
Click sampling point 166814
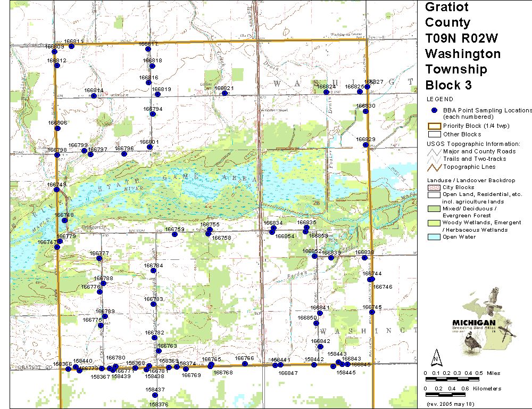coord(94,95)
